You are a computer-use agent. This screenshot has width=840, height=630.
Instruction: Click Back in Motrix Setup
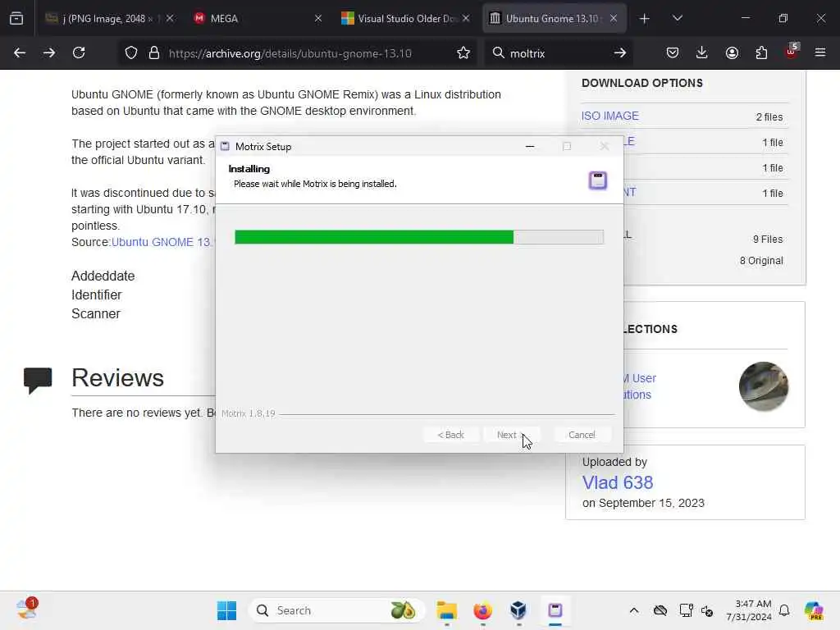(450, 435)
